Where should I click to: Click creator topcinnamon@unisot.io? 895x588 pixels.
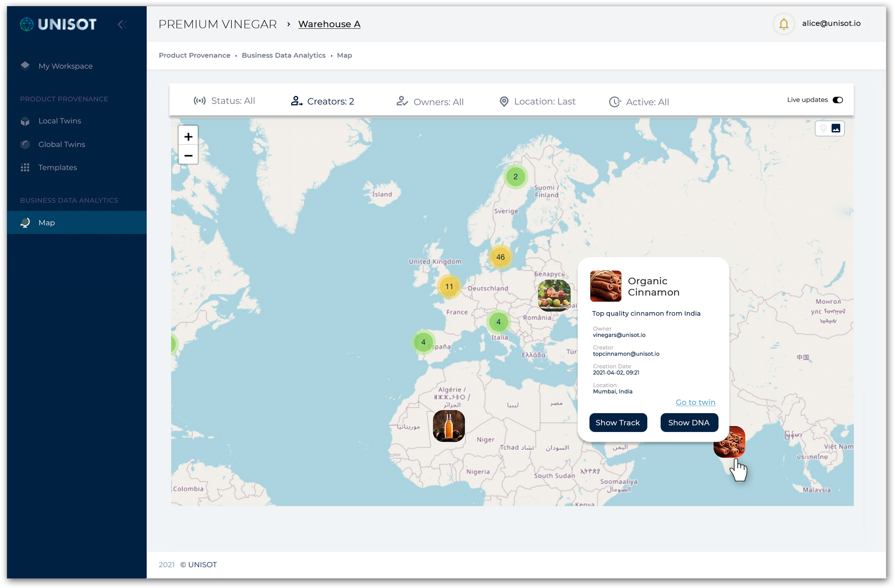pyautogui.click(x=626, y=354)
